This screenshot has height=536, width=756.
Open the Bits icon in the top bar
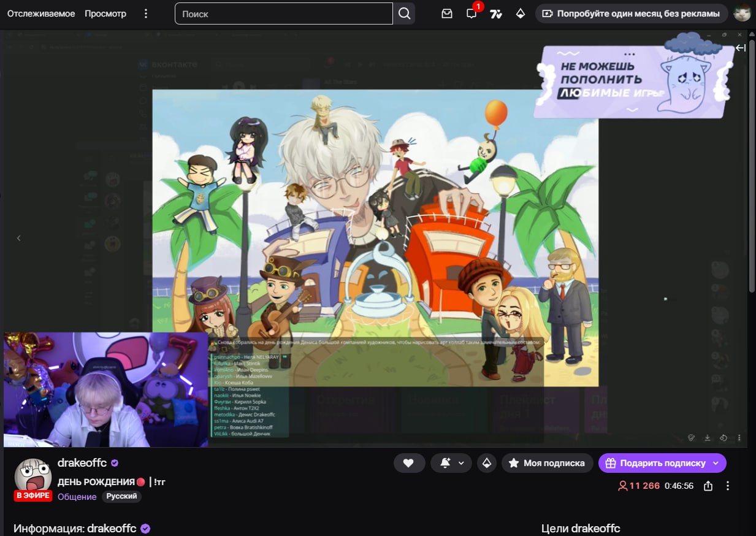tap(521, 13)
